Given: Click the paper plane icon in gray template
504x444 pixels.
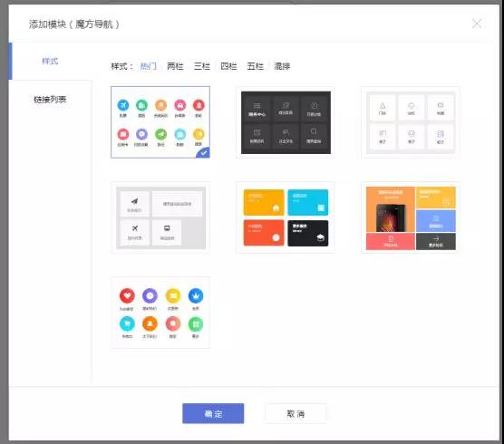Looking at the screenshot, I should pyautogui.click(x=134, y=201).
